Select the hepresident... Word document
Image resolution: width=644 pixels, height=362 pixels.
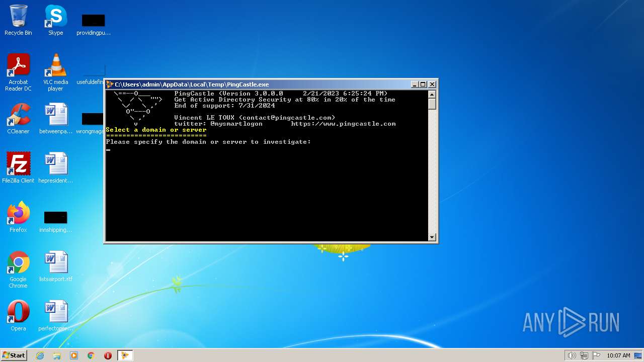tap(55, 168)
